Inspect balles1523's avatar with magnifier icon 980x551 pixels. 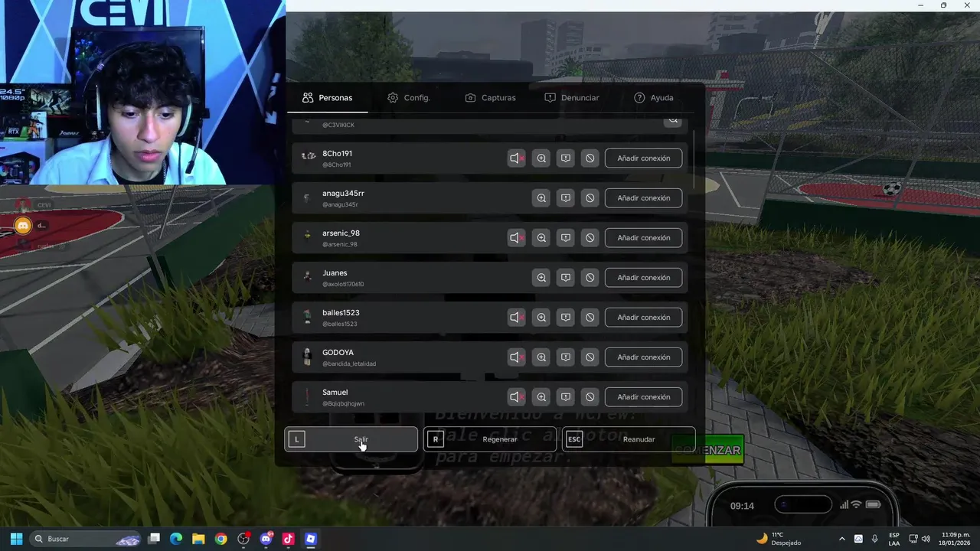541,318
